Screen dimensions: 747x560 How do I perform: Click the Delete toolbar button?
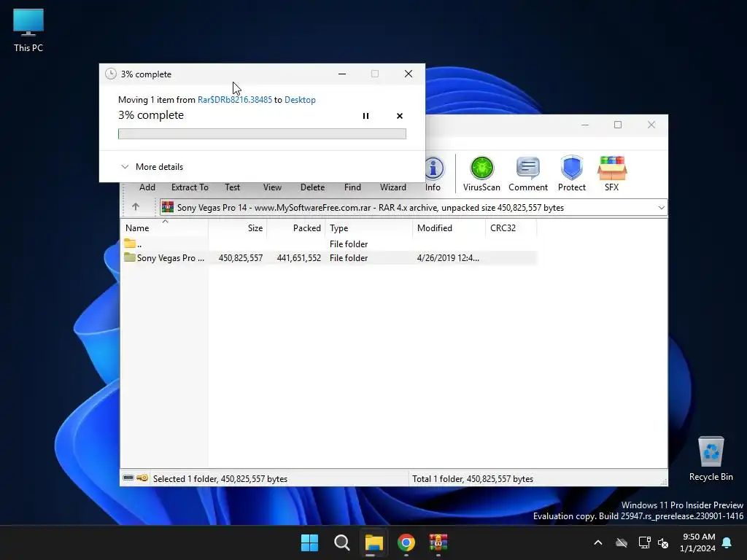tap(312, 187)
